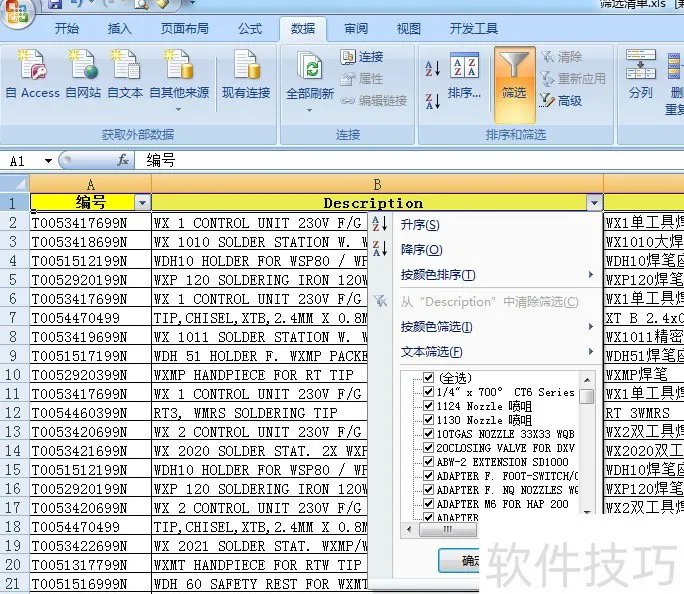
Task: Uncheck 1130 Nozzle filter item
Action: click(428, 420)
